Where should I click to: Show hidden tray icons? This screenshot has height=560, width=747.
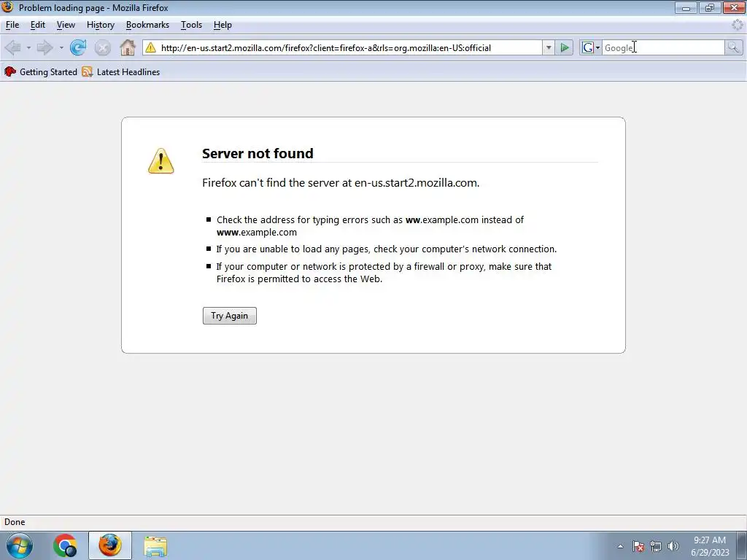(x=620, y=546)
